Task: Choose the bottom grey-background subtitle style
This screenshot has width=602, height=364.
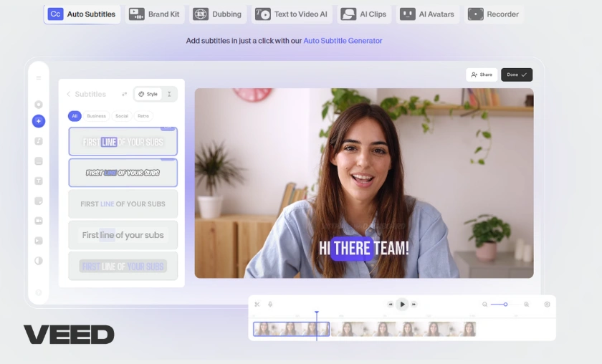Action: 123,266
